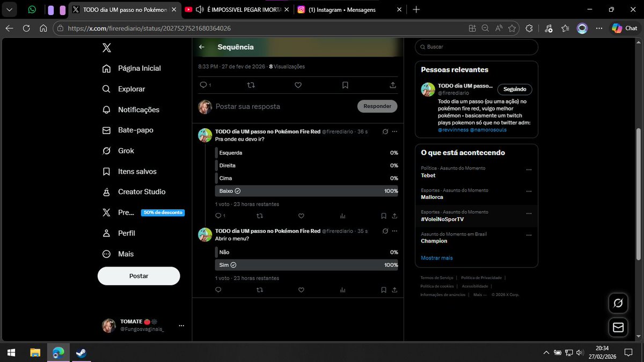View analytics of "Pra onde eu devo ir?" post
644x362 pixels.
342,216
